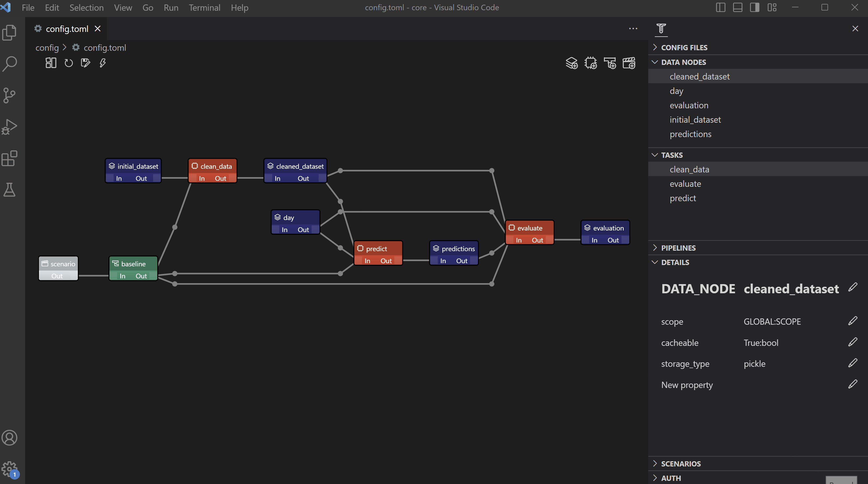Select the evaluate task in TASKS list
Image resolution: width=868 pixels, height=484 pixels.
[x=685, y=184]
